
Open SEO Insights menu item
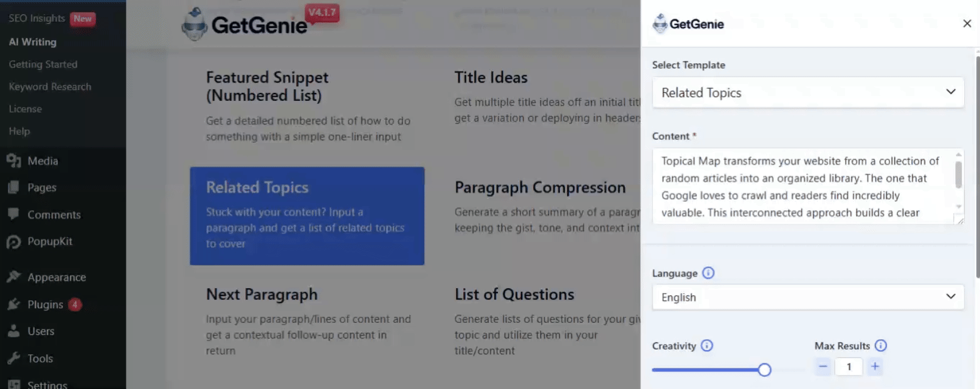(x=36, y=18)
